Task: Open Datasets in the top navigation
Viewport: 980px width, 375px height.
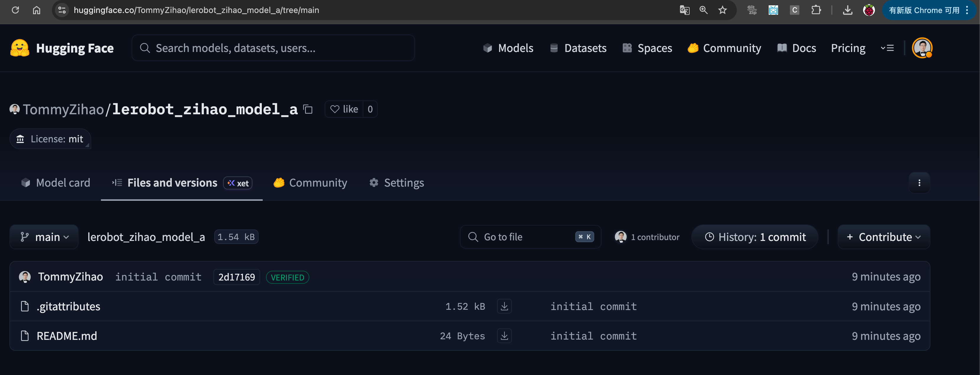Action: coord(578,48)
